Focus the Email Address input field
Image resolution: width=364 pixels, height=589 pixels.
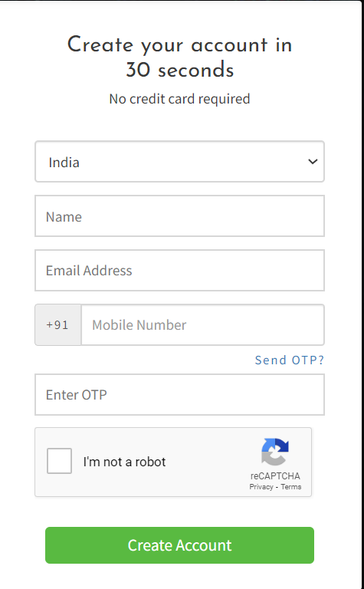(x=180, y=270)
